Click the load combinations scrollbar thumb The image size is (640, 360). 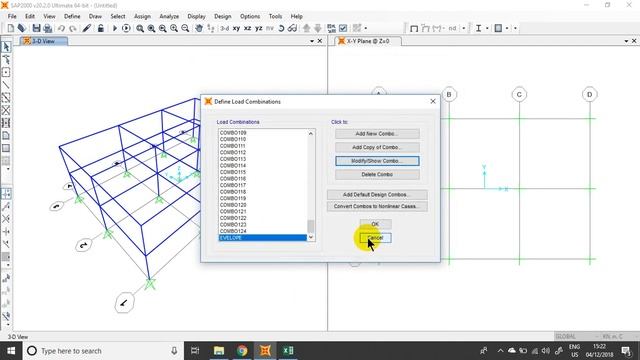click(311, 226)
